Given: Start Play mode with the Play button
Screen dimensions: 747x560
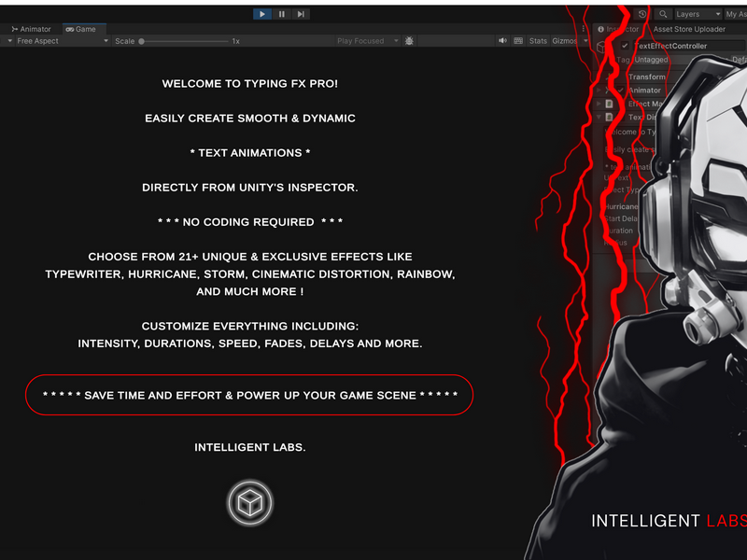Looking at the screenshot, I should [262, 14].
